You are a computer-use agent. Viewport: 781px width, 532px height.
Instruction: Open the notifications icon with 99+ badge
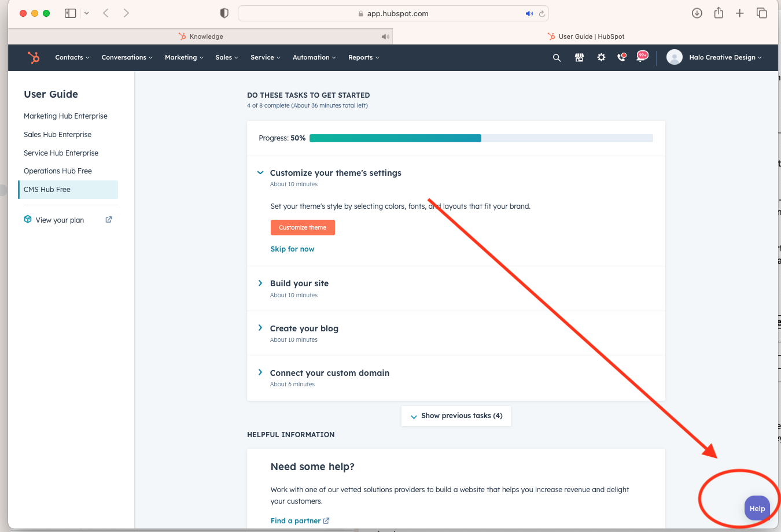pos(642,57)
